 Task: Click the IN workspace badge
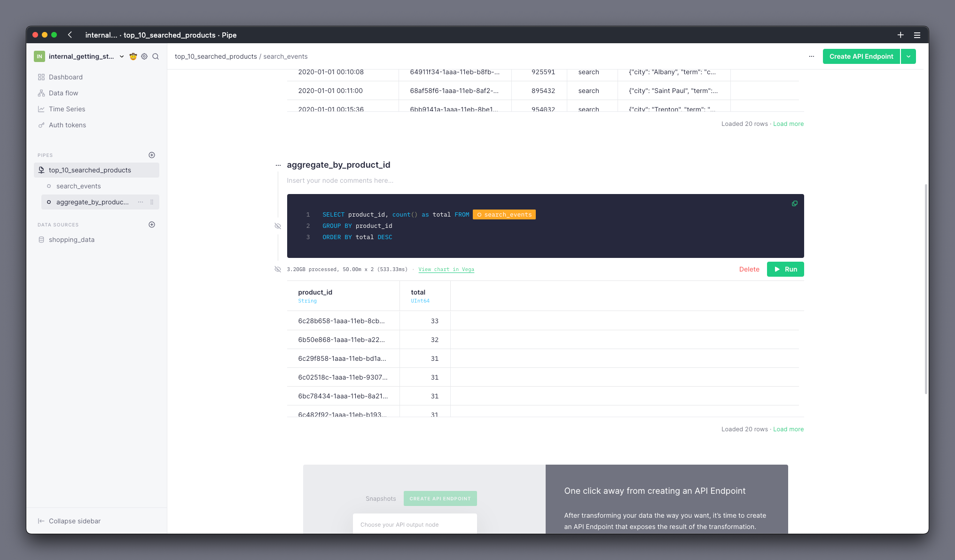click(39, 56)
